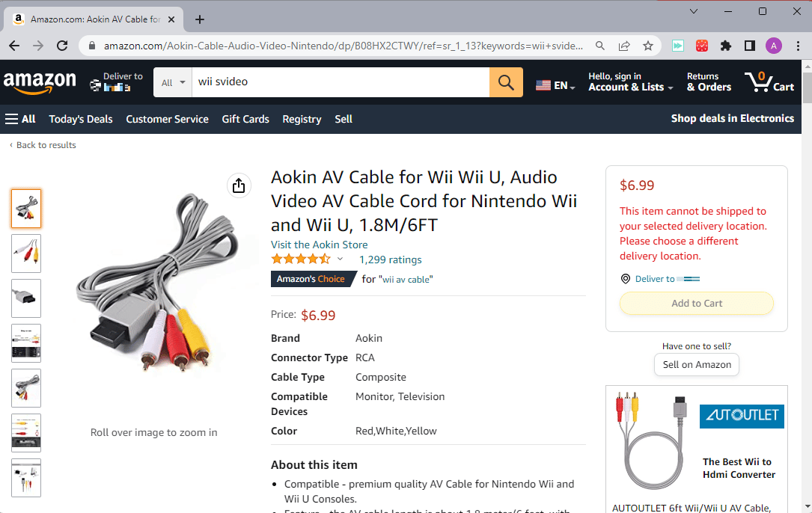Open the 1,299 ratings link
Viewport: 812px width, 513px height.
390,259
